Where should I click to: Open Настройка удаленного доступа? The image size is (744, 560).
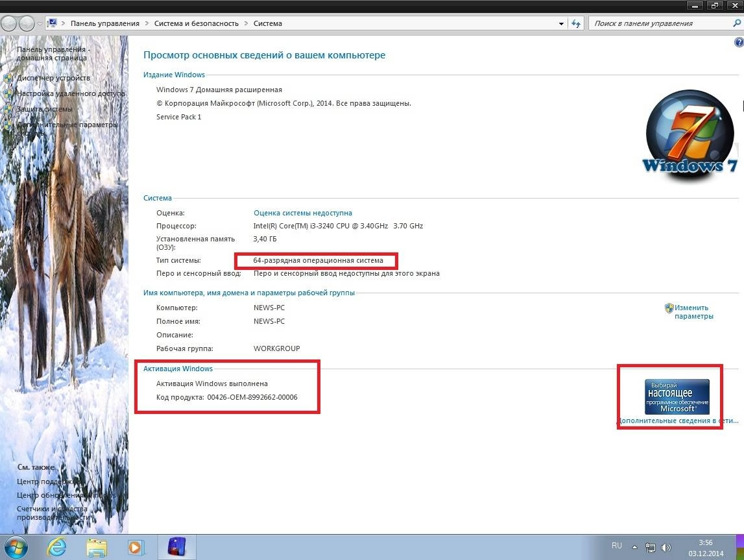click(71, 93)
